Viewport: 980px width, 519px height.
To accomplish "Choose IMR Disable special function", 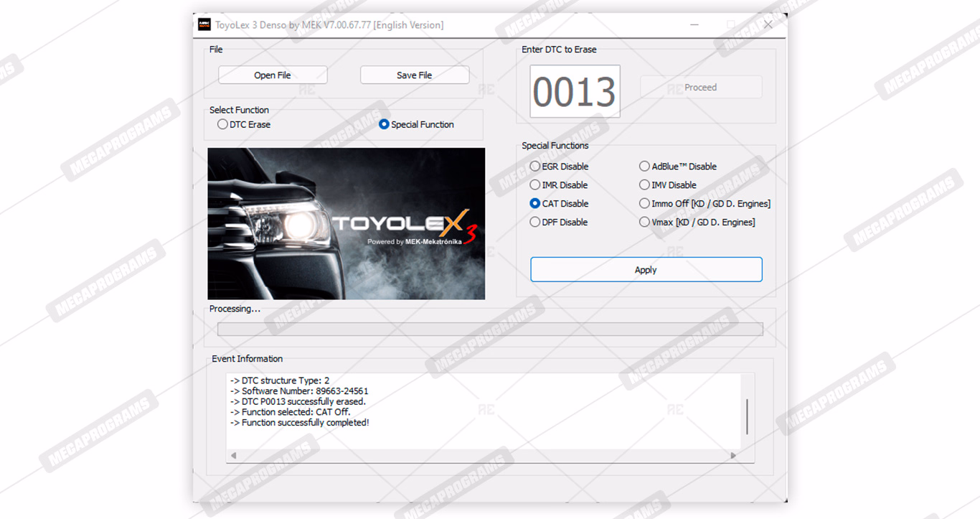I will 558,185.
